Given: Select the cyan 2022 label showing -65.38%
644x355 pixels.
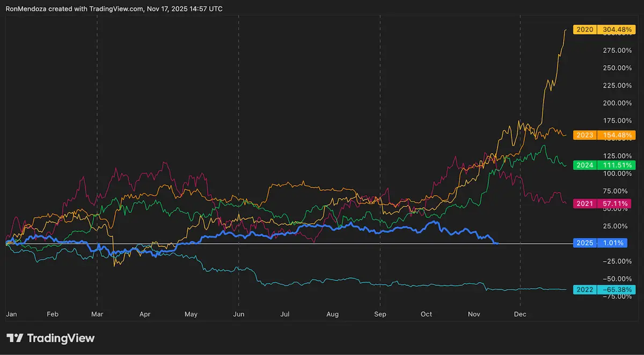Looking at the screenshot, I should click(604, 289).
